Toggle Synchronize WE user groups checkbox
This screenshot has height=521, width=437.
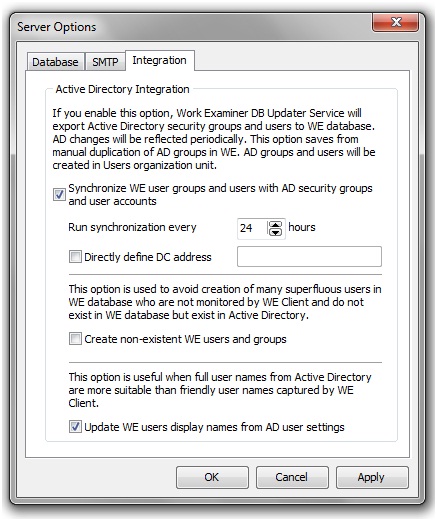[x=59, y=194]
